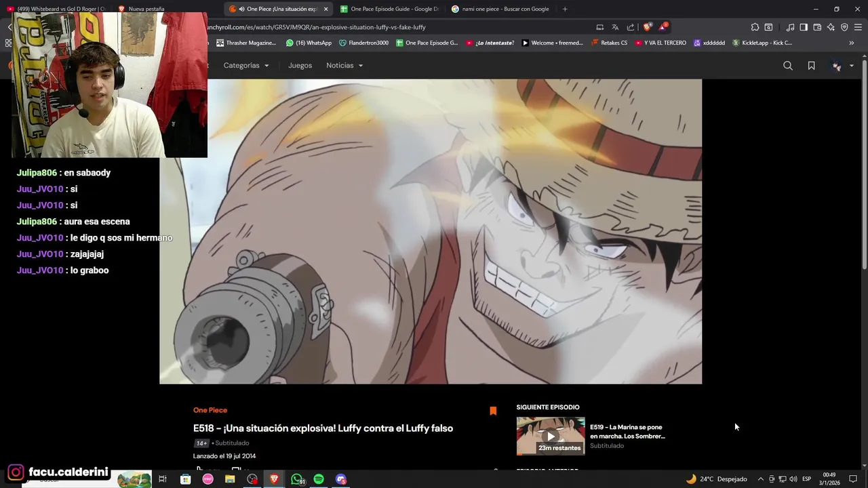Viewport: 868px width, 488px height.
Task: Open network tray icon
Action: point(782,479)
